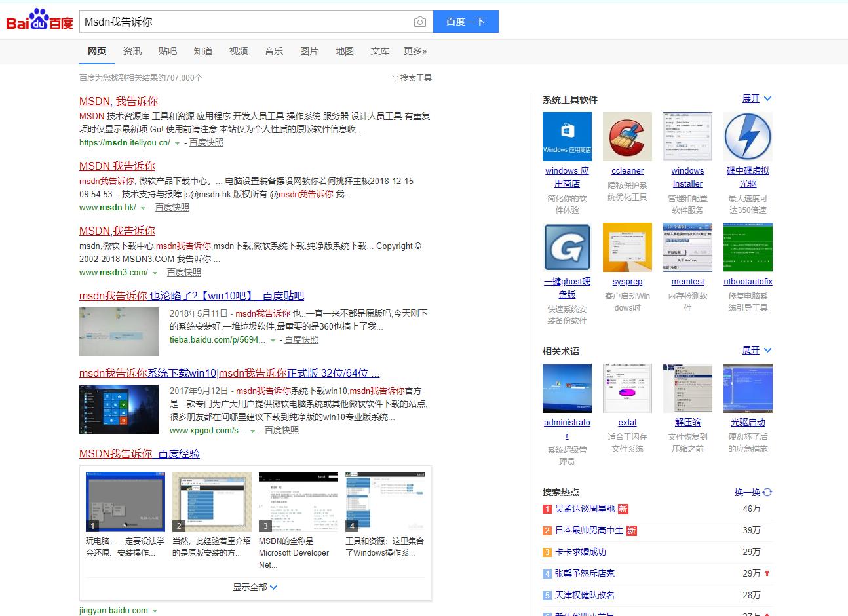Expand the 系统工具软件 panel via 展开
The width and height of the screenshot is (848, 616).
click(751, 98)
